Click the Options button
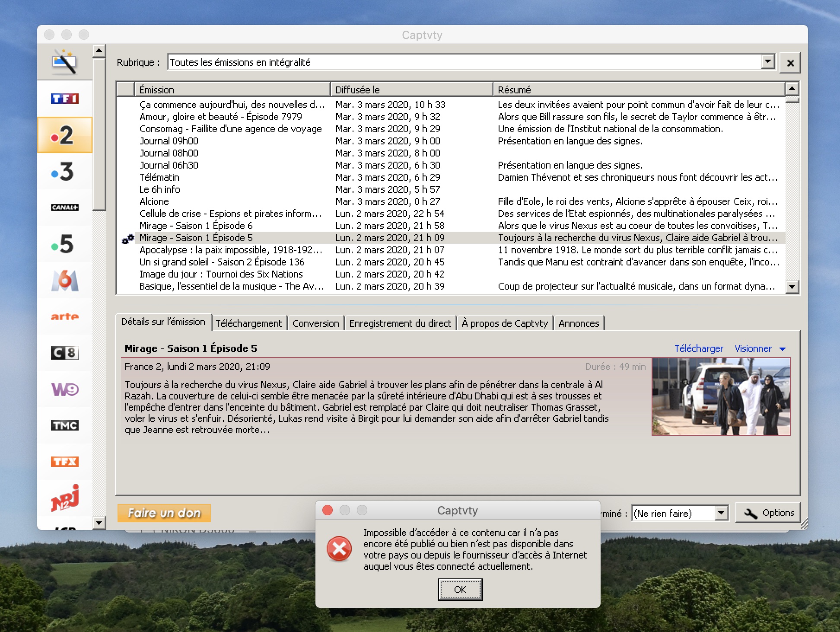The height and width of the screenshot is (632, 840). 768,513
